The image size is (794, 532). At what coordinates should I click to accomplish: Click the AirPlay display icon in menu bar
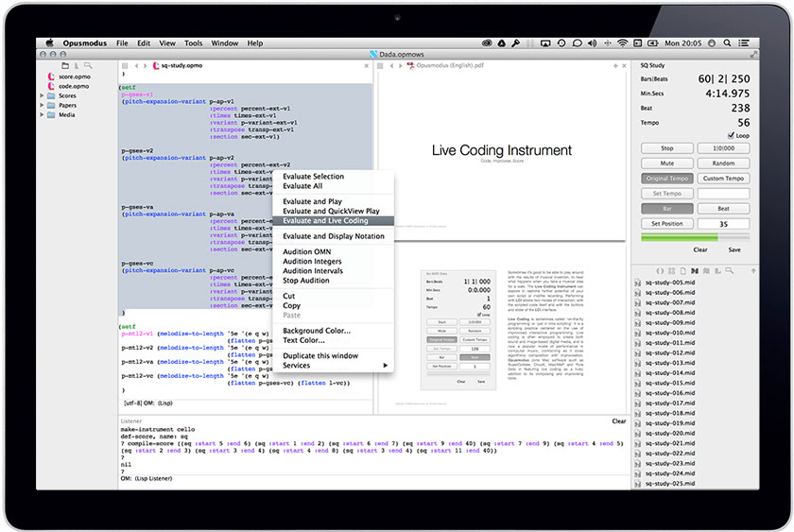click(545, 43)
